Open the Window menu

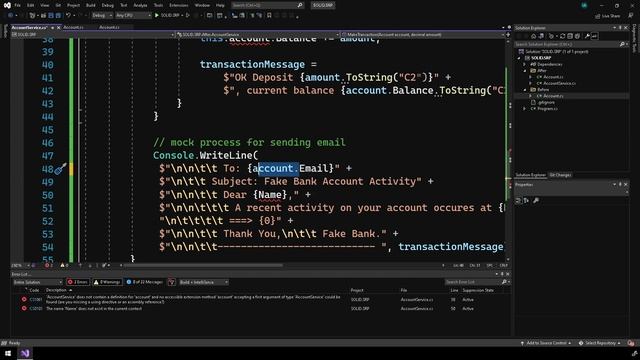pyautogui.click(x=202, y=5)
